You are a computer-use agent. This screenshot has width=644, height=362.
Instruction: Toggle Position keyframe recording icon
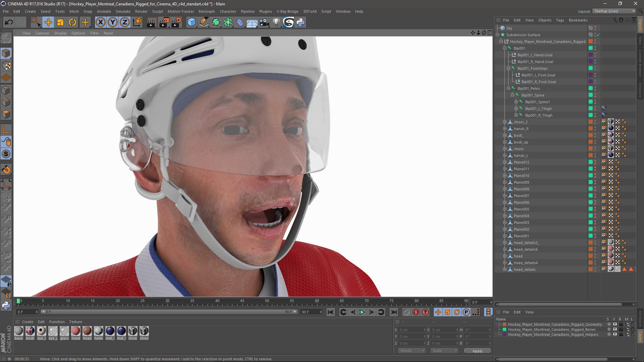click(438, 312)
